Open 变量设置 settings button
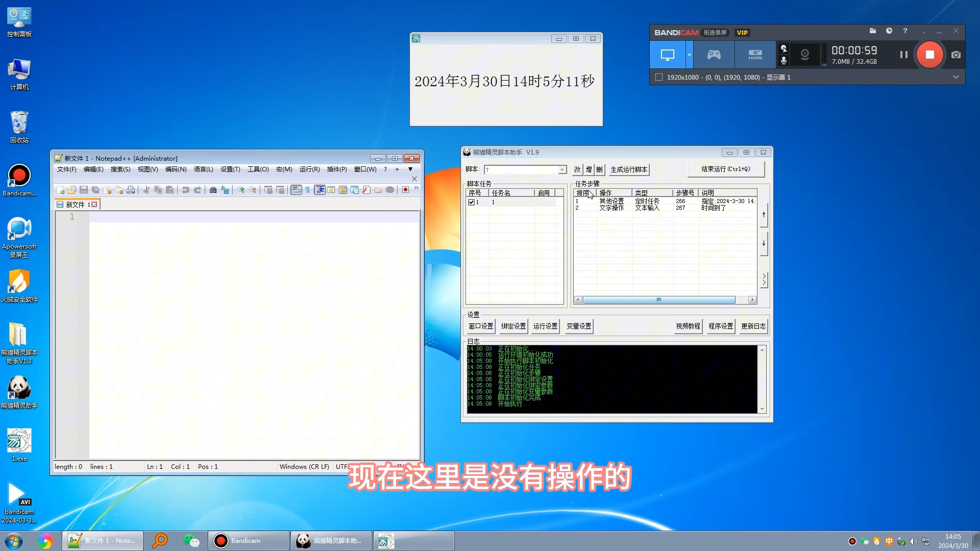 [x=579, y=327]
